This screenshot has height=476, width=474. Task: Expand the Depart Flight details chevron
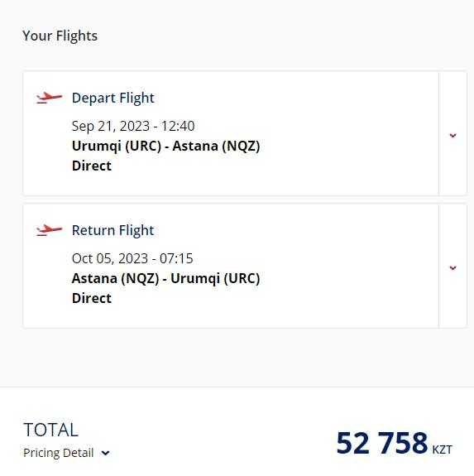point(452,136)
